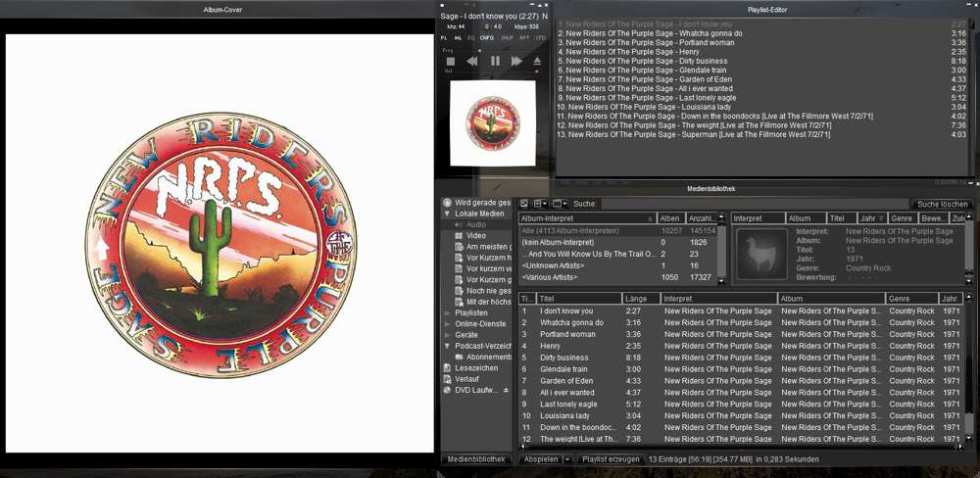This screenshot has width=980, height=478.
Task: Open the Abspielen dropdown arrow
Action: point(566,458)
